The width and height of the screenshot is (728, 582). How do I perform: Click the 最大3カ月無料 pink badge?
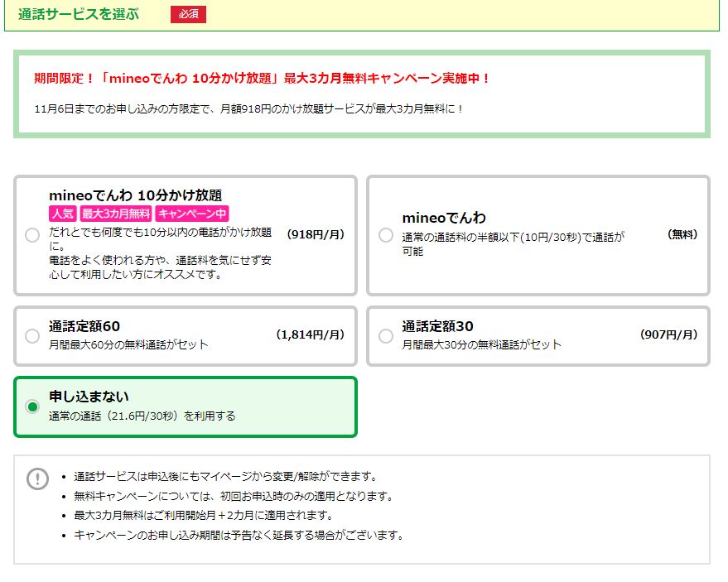pos(116,214)
